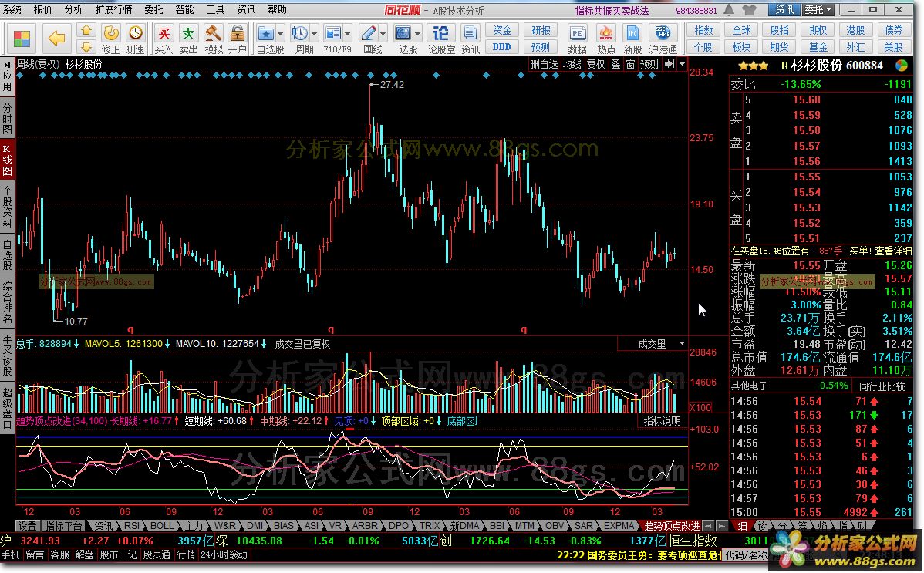Screen dimensions: 924x573
Task: Select the 个股资料 side tab
Action: pos(7,207)
